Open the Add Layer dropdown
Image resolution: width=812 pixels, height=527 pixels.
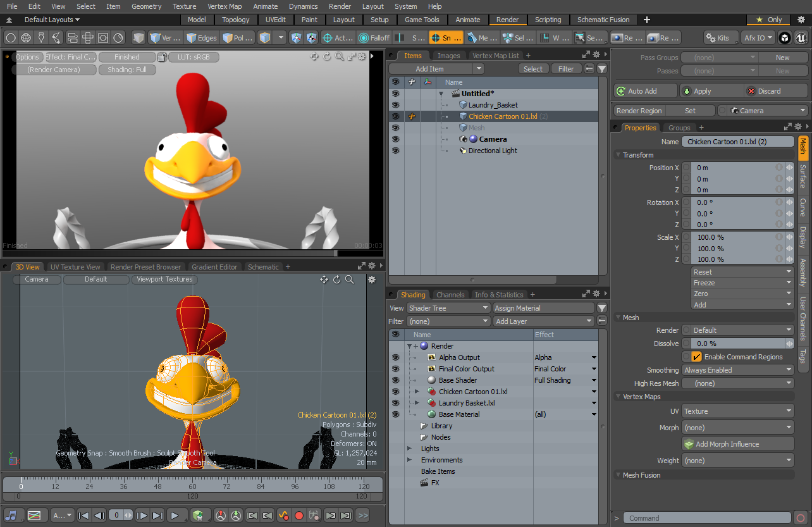[543, 321]
